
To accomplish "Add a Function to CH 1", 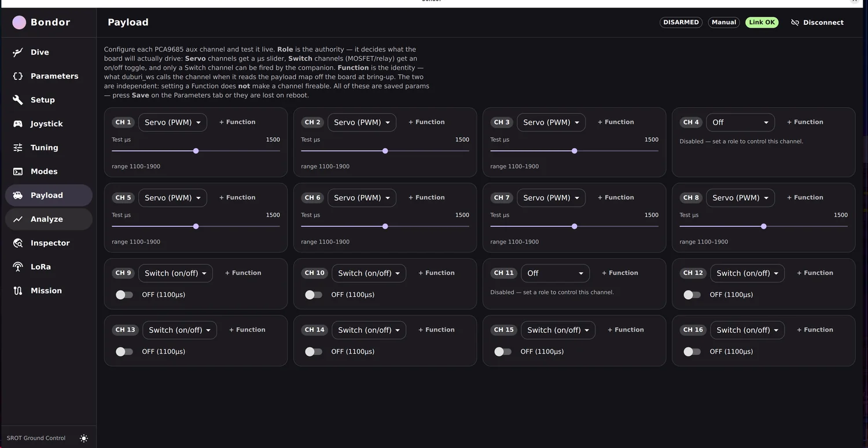I will coord(237,122).
